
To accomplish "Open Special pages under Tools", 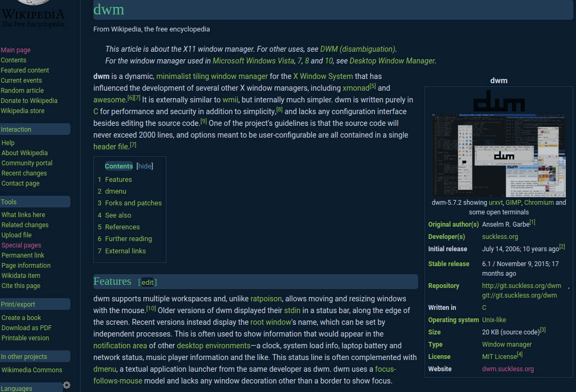I will pos(21,245).
